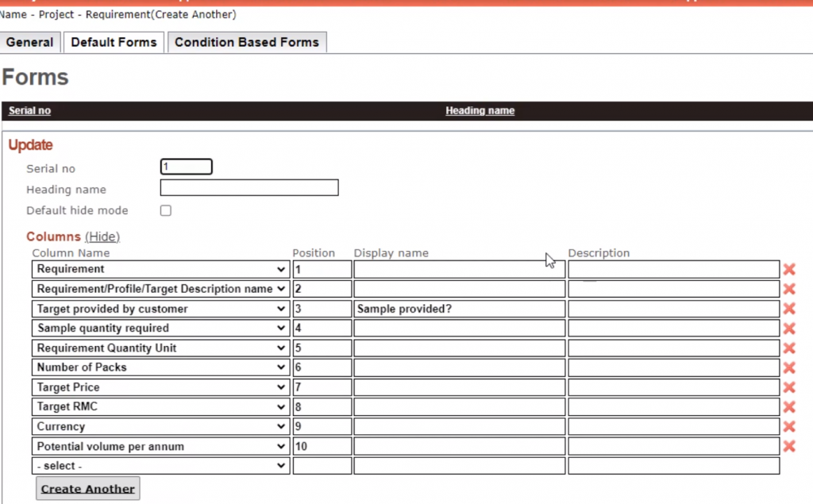813x504 pixels.
Task: Click the Create Another button
Action: 87,489
